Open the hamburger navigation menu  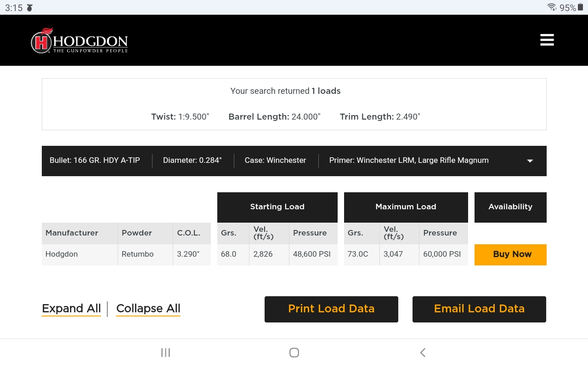(x=547, y=40)
